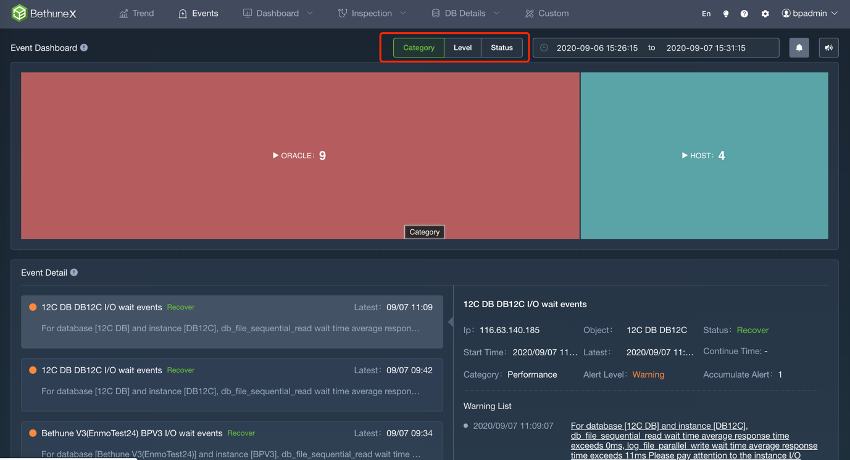Switch language using the En button

[x=706, y=14]
